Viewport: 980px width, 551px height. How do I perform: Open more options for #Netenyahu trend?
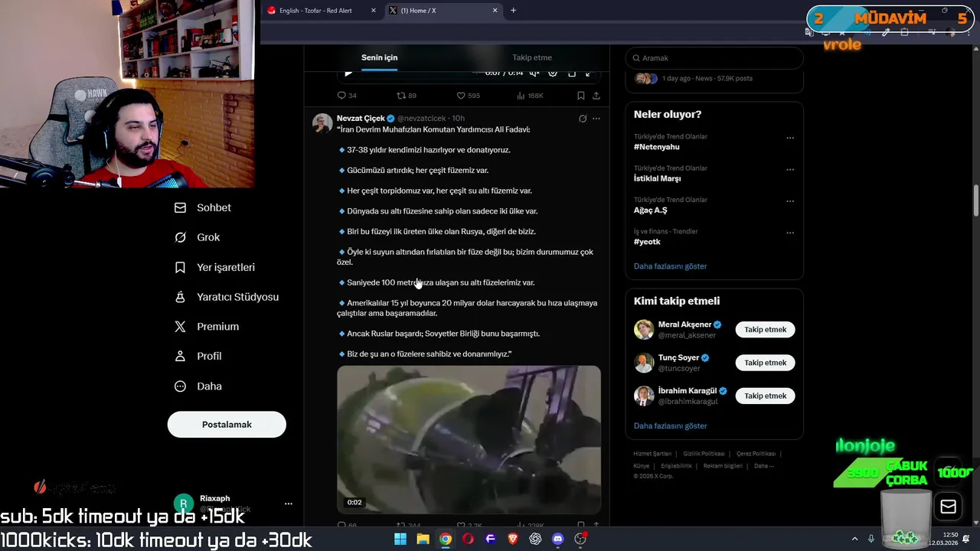point(790,139)
